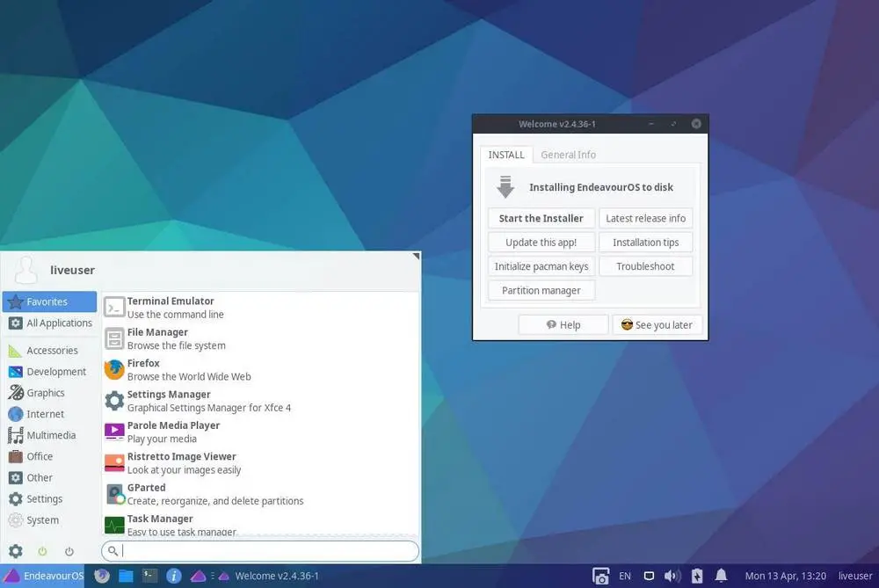Open Ristretto Image Viewer

click(261, 463)
